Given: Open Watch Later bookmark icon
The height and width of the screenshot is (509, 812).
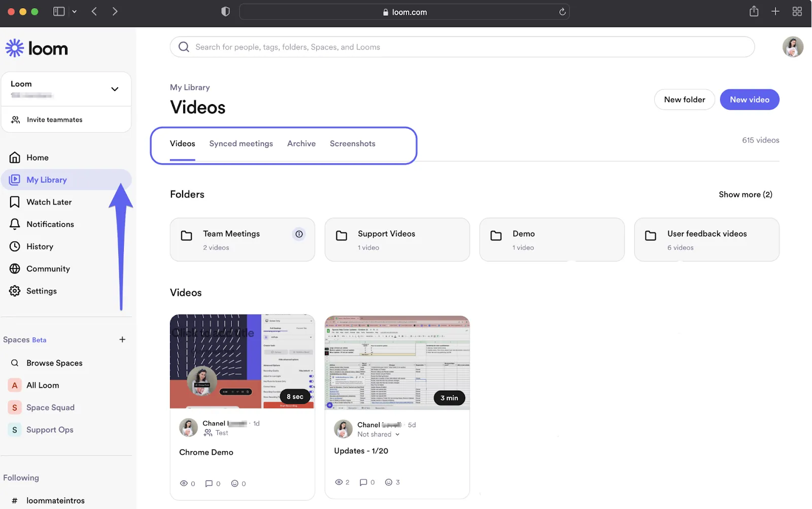Looking at the screenshot, I should click(15, 202).
